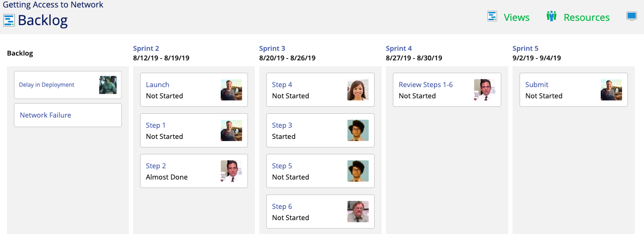Screen dimensions: 644x234
Task: Click the Sprint 3 heading
Action: pyautogui.click(x=272, y=48)
